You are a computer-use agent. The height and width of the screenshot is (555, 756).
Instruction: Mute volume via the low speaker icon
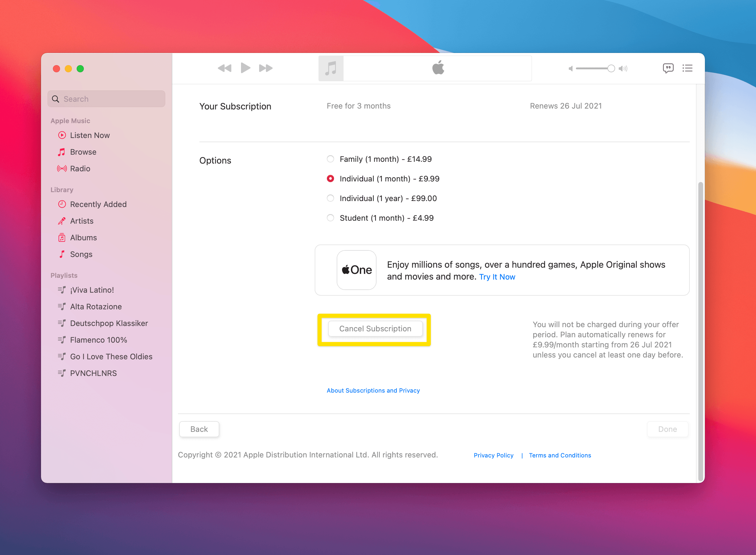point(570,68)
